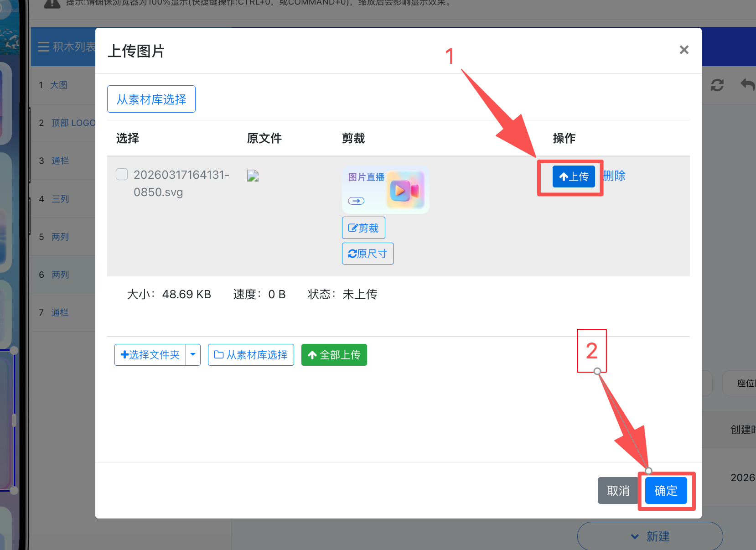This screenshot has height=550, width=756.
Task: Click the green 全部上传 button
Action: click(334, 355)
